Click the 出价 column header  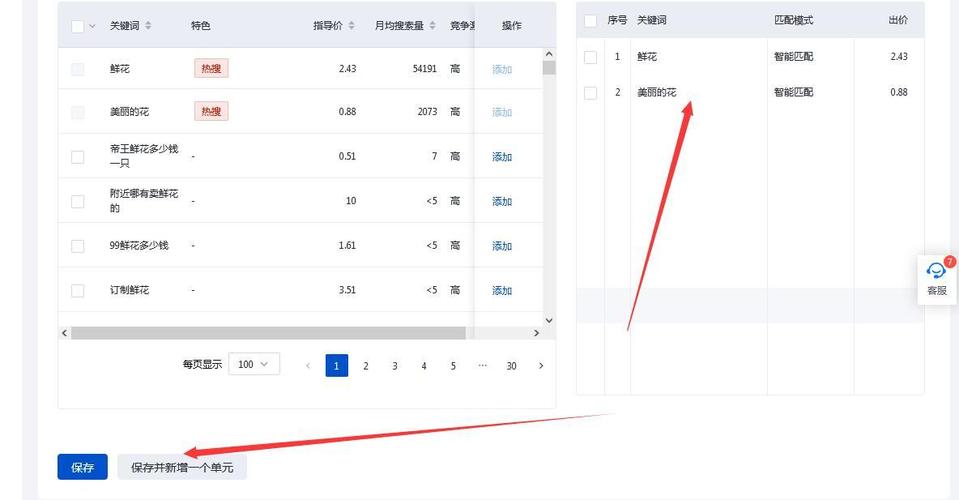(x=898, y=20)
